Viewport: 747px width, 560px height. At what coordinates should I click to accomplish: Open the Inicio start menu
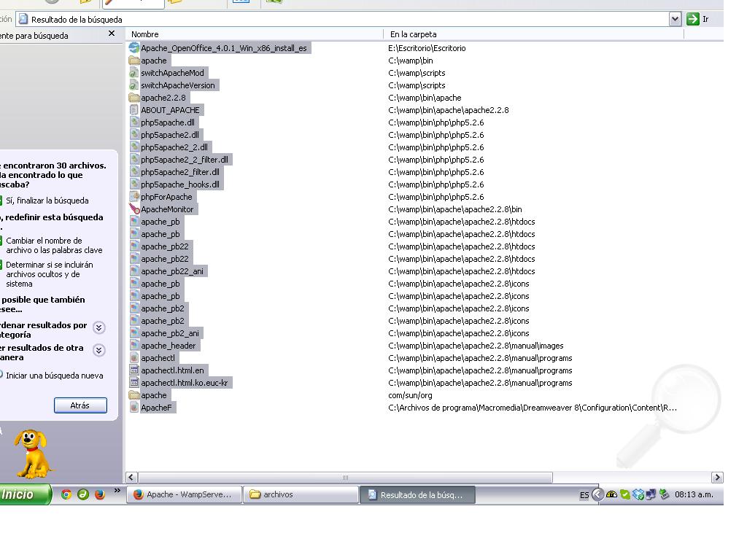coord(25,494)
